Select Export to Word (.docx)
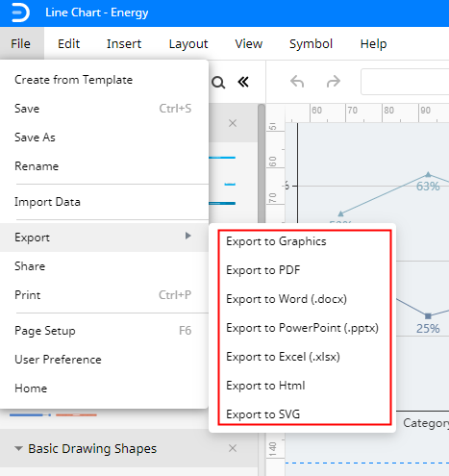 tap(287, 299)
